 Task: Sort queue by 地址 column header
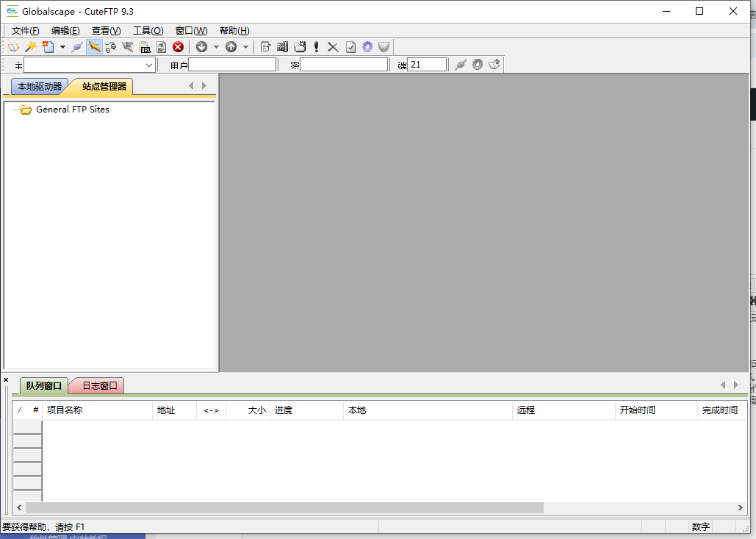coord(175,410)
